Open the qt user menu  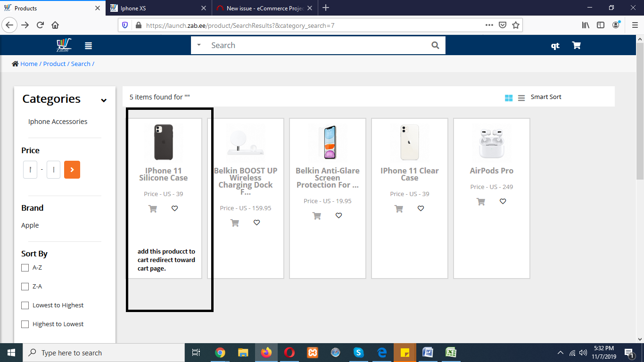(555, 46)
